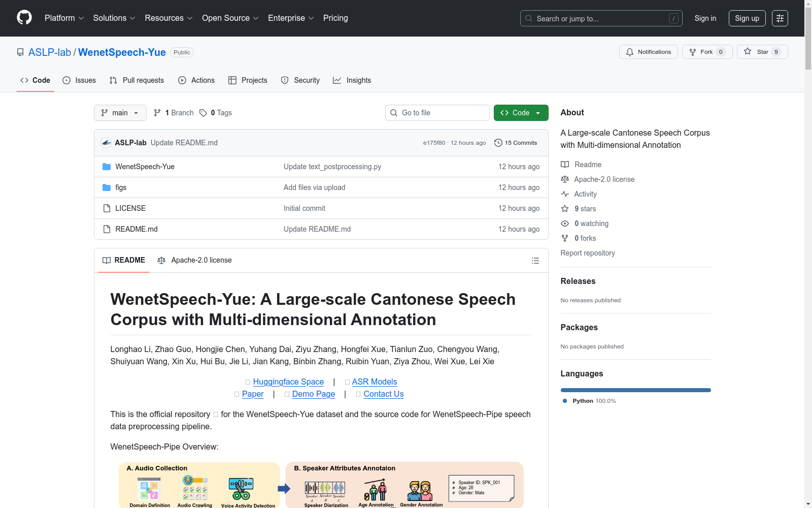Screen dimensions: 812x508
Task: Click the GitHub logo icon
Action: (24, 18)
